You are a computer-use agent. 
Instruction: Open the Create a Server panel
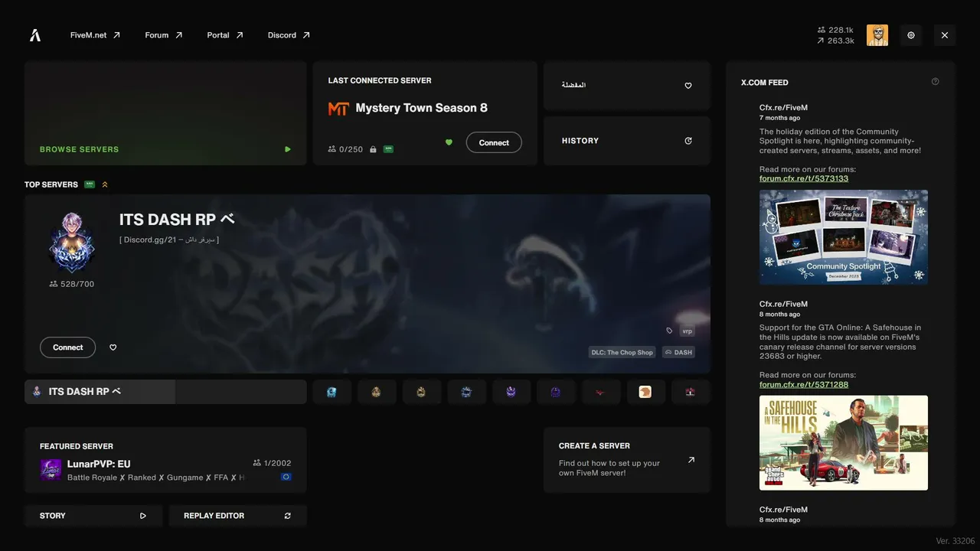click(627, 460)
